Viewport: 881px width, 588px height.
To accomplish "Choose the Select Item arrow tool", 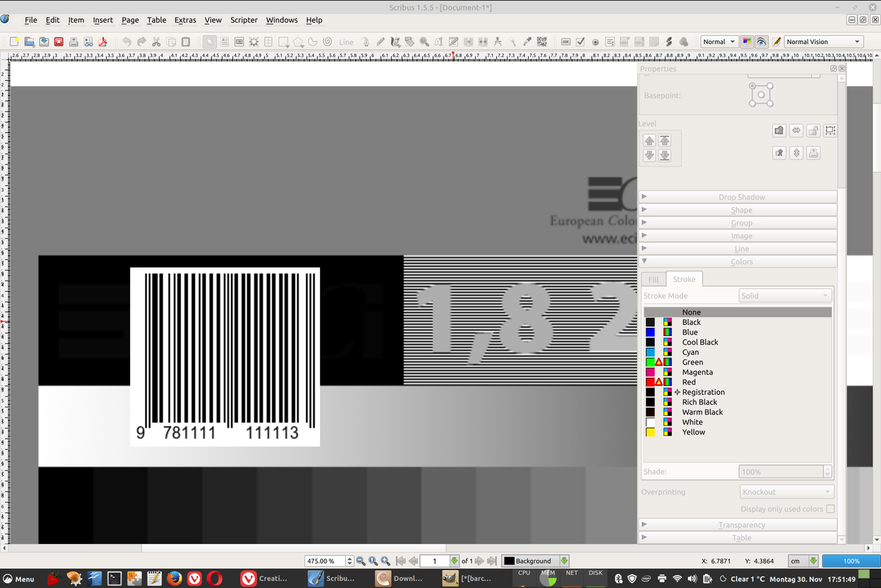I will [x=209, y=42].
